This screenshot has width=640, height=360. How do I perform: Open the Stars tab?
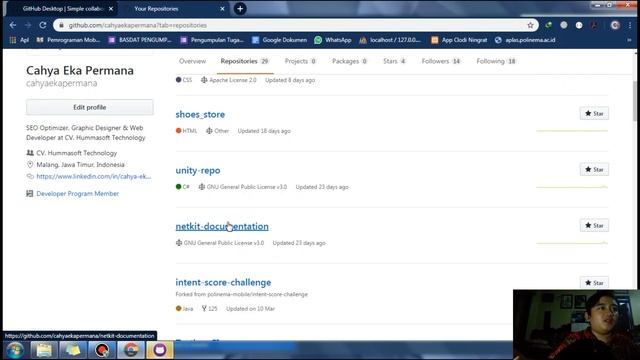pos(394,61)
